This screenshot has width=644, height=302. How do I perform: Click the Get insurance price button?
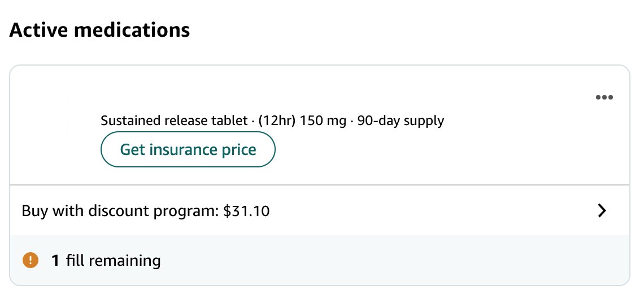(x=188, y=150)
